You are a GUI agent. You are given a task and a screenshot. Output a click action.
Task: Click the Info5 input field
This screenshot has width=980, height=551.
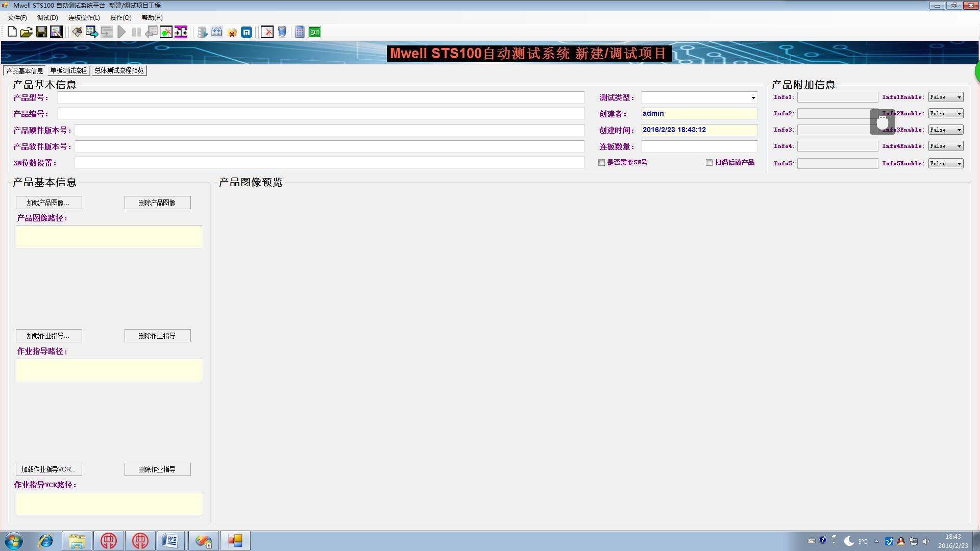[838, 164]
